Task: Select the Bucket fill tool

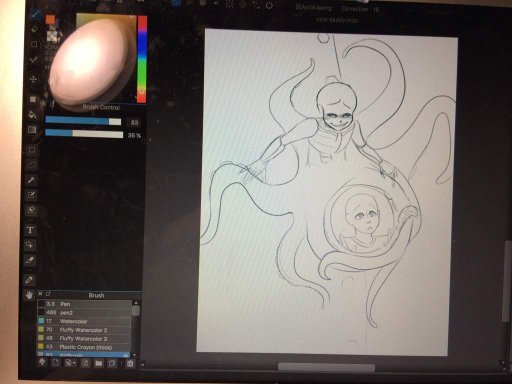Action: [x=32, y=114]
